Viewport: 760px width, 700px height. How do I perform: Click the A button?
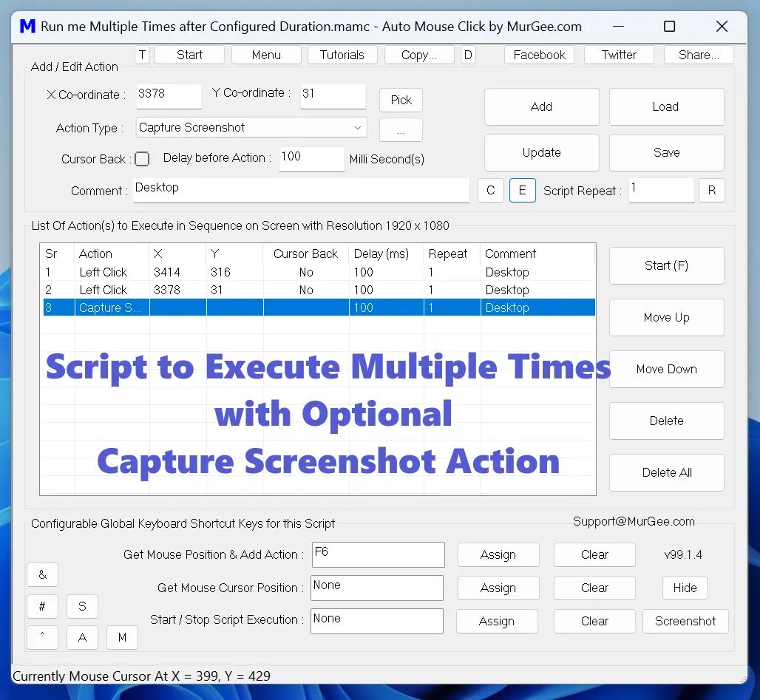pos(82,637)
